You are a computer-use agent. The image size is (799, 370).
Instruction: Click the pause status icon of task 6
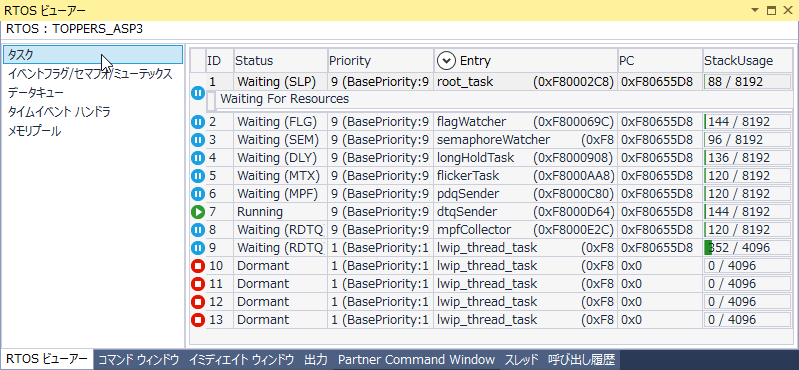198,194
